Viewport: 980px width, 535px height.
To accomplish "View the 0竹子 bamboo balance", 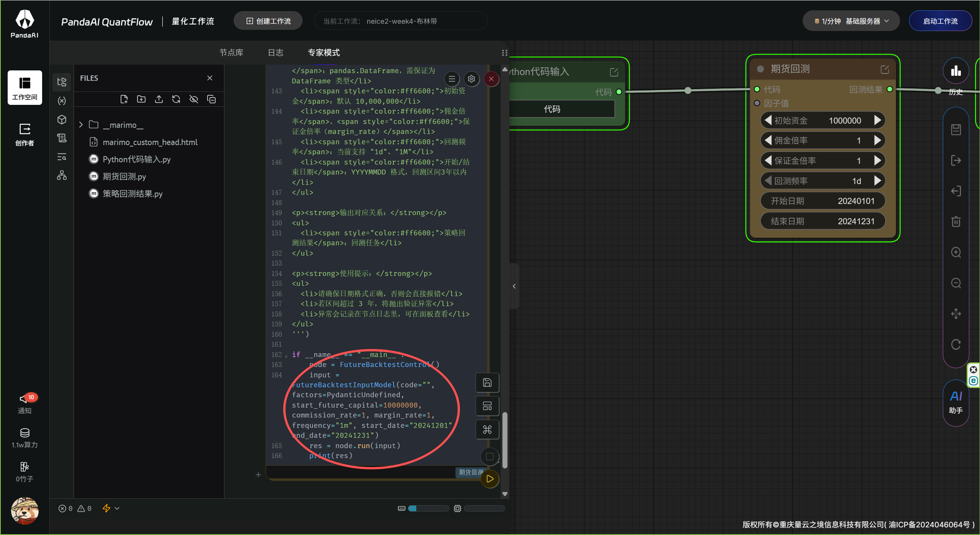I will pos(25,472).
